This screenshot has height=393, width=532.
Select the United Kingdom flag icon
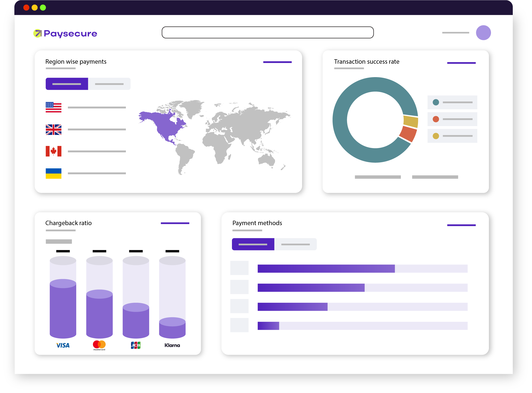point(53,130)
